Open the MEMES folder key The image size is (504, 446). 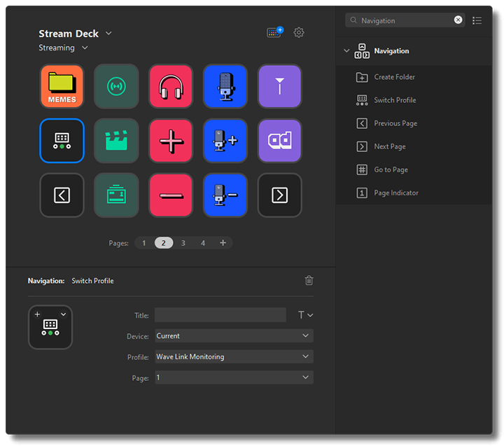pyautogui.click(x=62, y=86)
